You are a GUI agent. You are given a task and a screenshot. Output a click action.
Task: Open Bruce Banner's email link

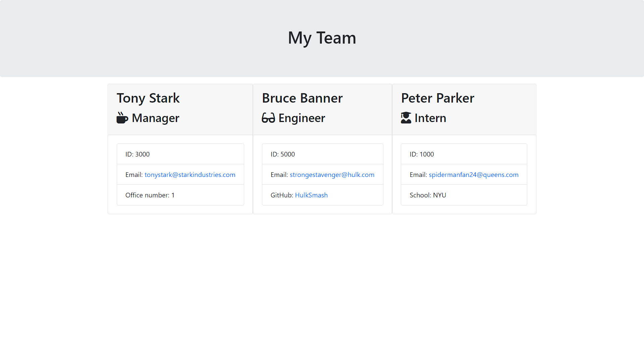pyautogui.click(x=332, y=175)
